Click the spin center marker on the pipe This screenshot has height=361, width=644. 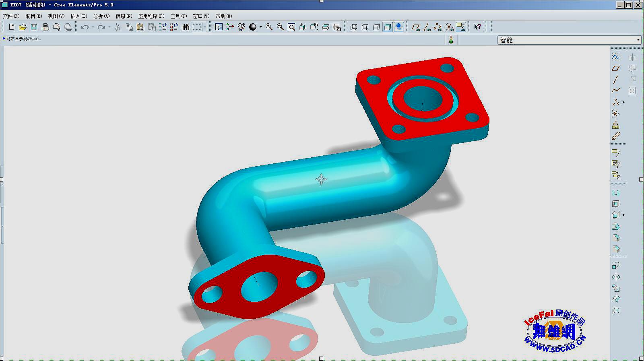click(x=321, y=179)
